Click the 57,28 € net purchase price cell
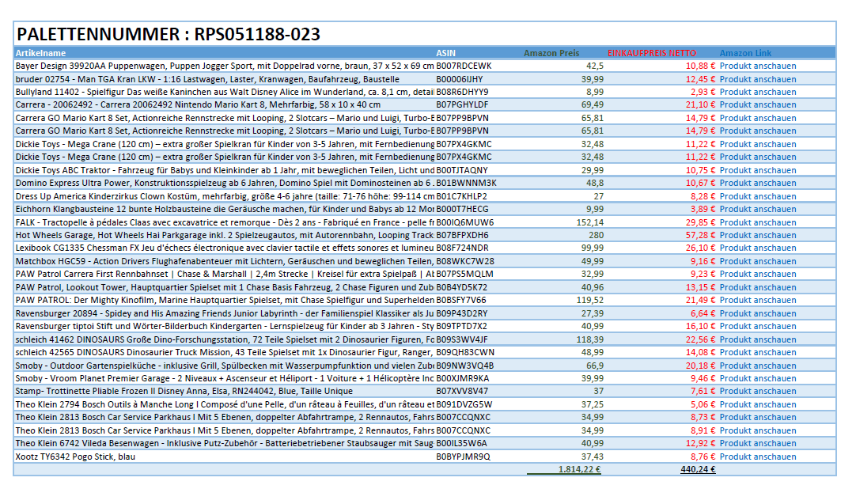856x504 pixels. (700, 235)
